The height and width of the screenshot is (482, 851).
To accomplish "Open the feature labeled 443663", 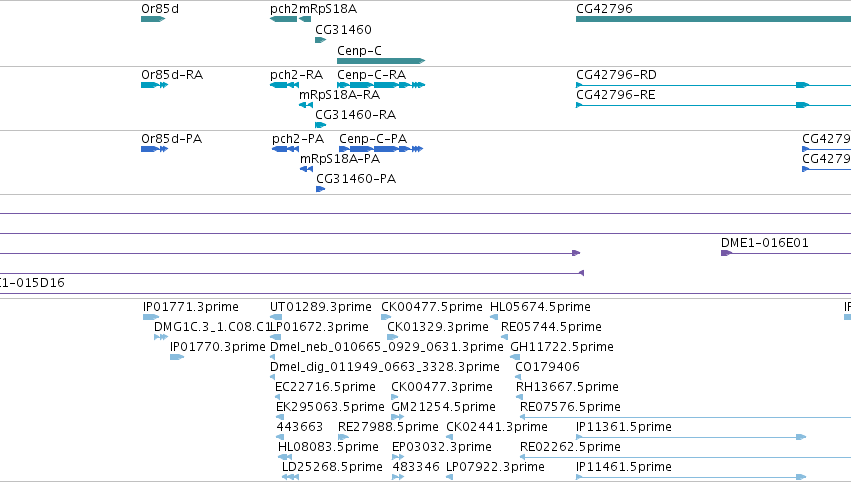I will 300,428.
